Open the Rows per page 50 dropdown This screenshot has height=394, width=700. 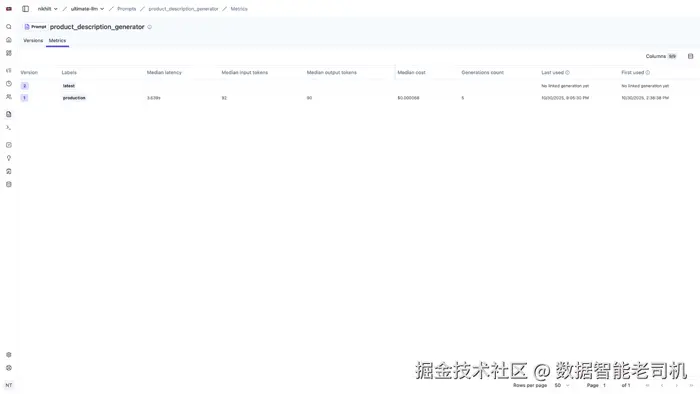pos(562,385)
